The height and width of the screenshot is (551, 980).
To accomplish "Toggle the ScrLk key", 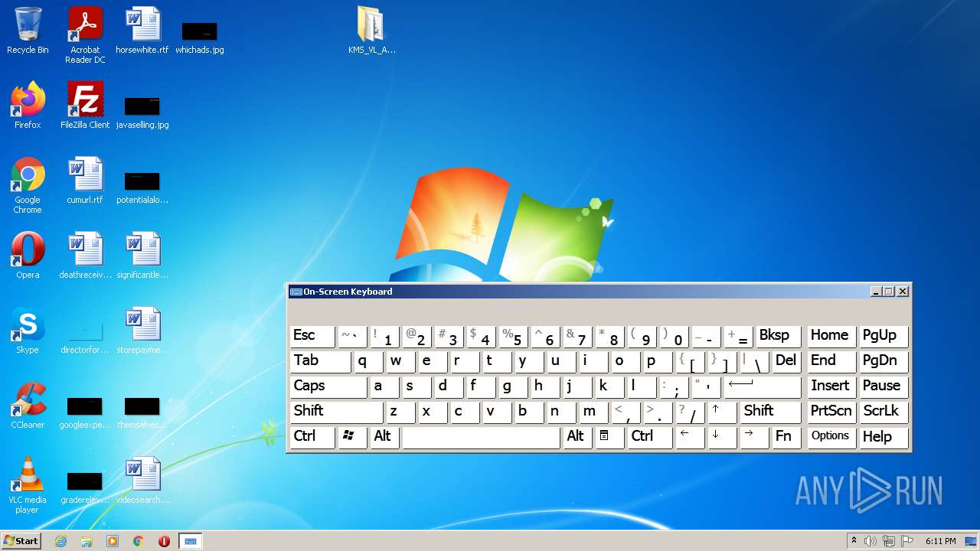I will click(x=884, y=412).
